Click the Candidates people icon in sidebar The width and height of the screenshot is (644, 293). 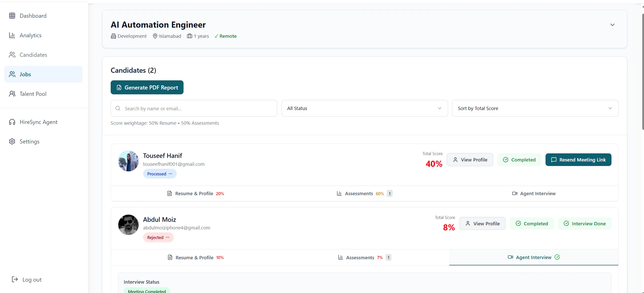pos(12,55)
